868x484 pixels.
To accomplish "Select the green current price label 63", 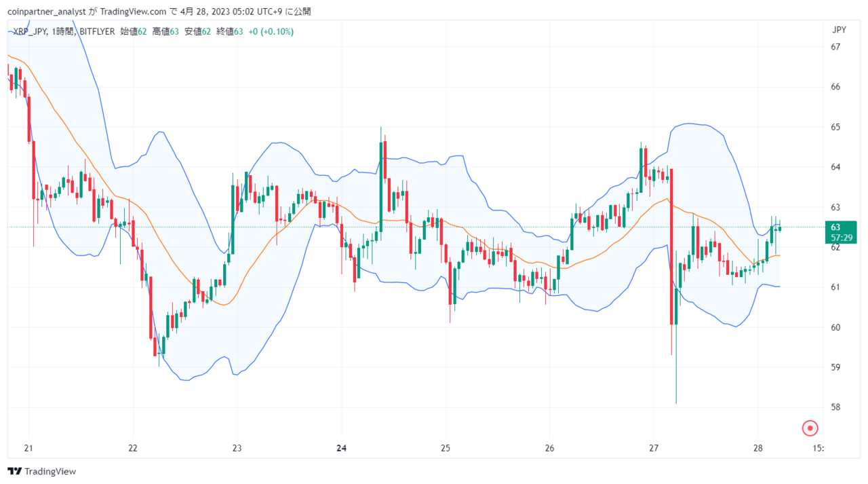I will tap(835, 227).
